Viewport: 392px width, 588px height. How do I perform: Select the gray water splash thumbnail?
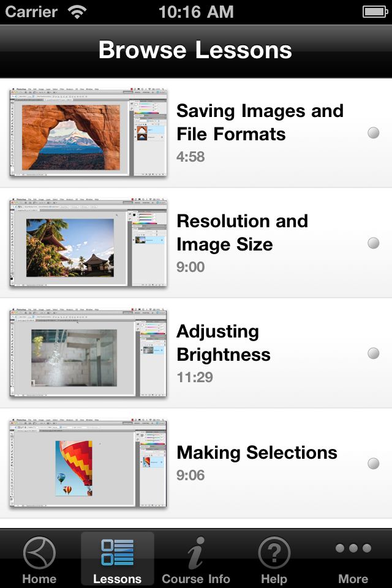(x=88, y=353)
